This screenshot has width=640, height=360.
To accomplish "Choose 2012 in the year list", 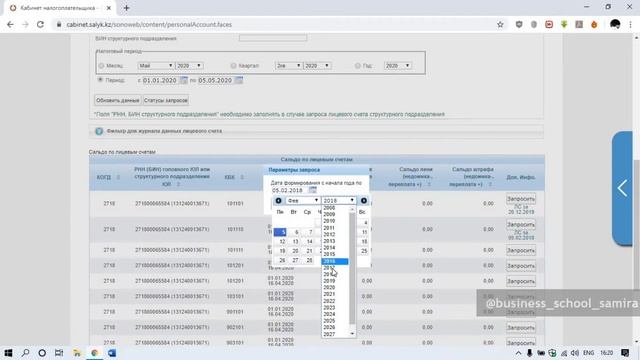I will (329, 235).
